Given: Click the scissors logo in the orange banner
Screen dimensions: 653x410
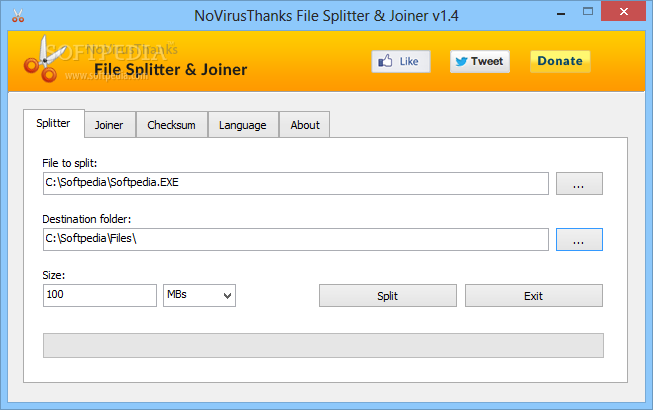Looking at the screenshot, I should [44, 59].
